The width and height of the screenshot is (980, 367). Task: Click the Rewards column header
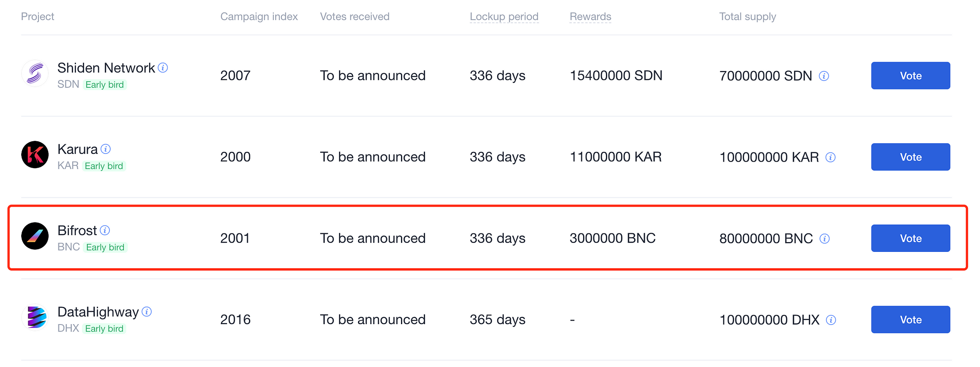[x=590, y=16]
